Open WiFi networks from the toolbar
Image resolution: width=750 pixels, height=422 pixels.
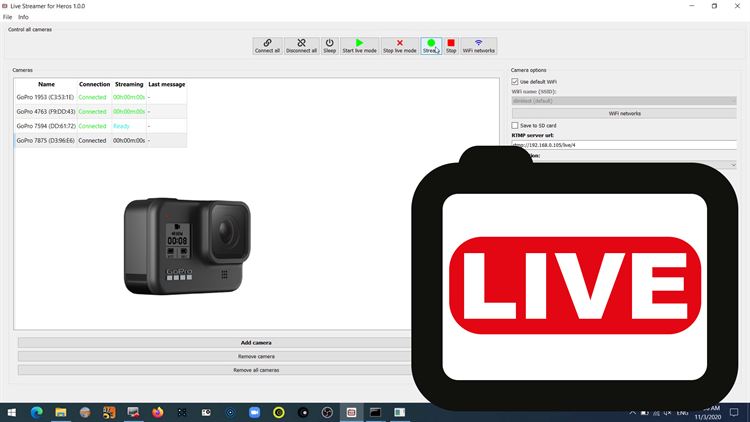479,46
